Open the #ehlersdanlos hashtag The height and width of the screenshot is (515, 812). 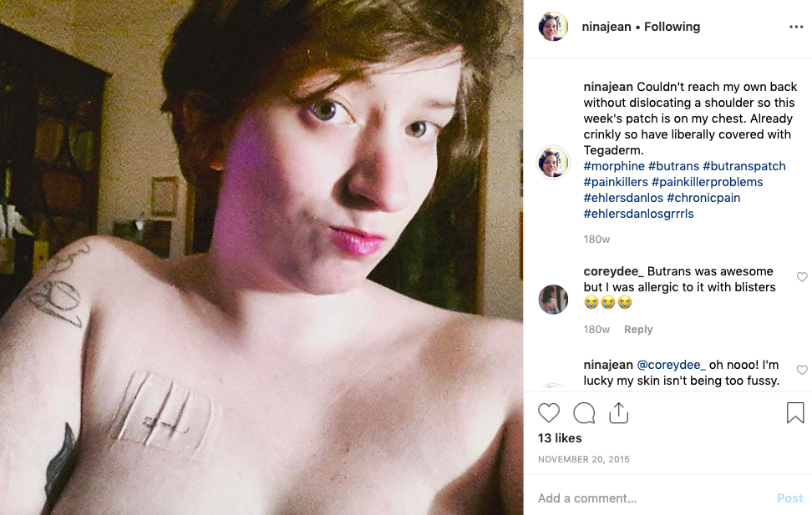[623, 198]
